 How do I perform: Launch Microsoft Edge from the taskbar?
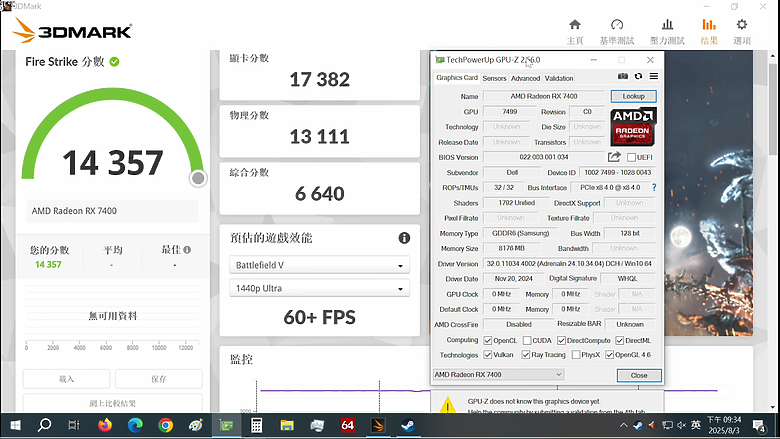point(135,425)
